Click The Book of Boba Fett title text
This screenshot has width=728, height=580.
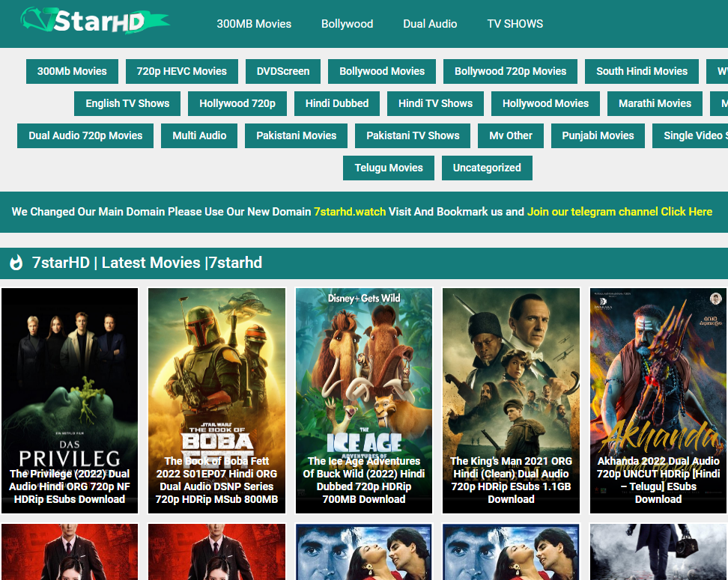216,480
